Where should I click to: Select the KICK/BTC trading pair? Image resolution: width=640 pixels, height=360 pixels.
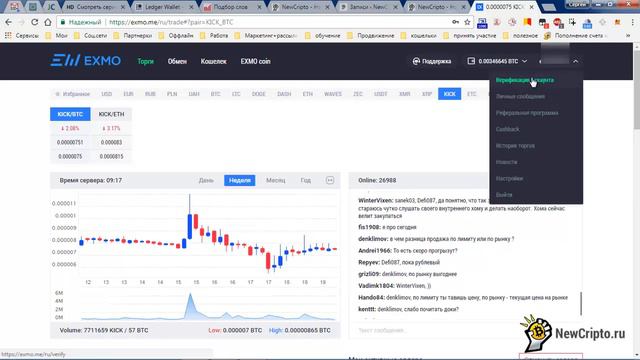coord(70,114)
